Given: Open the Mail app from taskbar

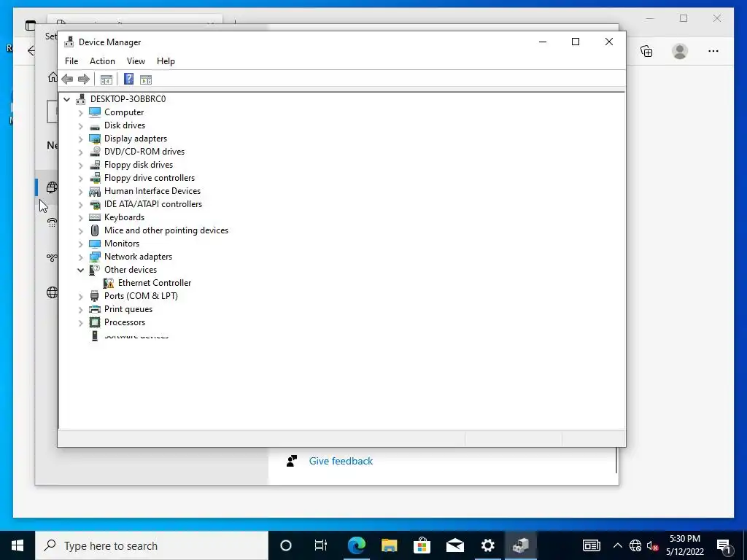Looking at the screenshot, I should tap(455, 545).
